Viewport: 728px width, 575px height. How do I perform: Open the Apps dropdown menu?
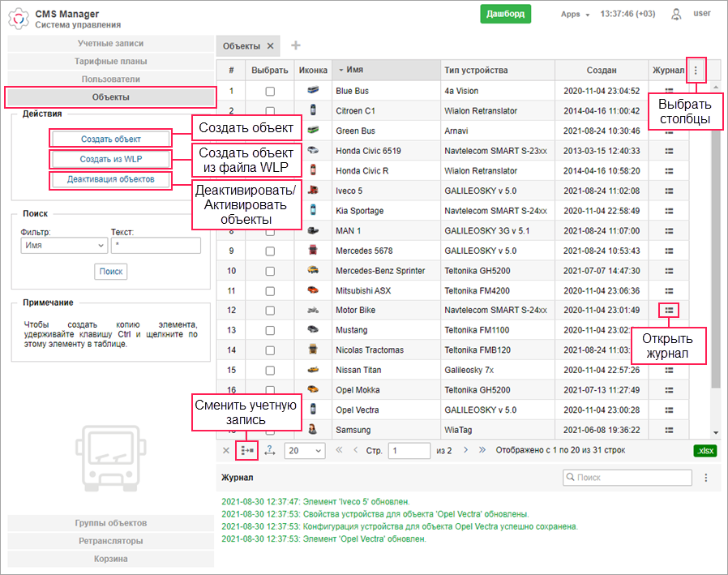575,15
